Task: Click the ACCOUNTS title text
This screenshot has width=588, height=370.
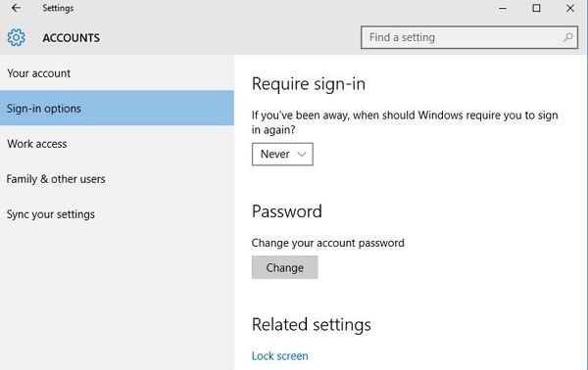Action: click(x=71, y=38)
